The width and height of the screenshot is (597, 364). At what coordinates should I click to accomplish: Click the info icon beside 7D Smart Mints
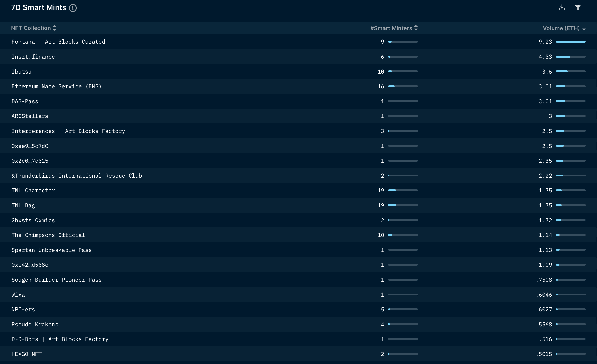73,8
